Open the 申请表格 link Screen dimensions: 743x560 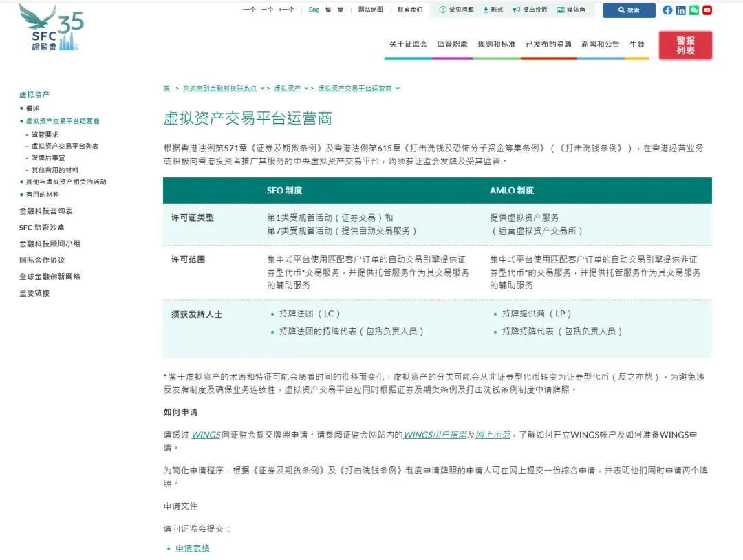tap(192, 548)
